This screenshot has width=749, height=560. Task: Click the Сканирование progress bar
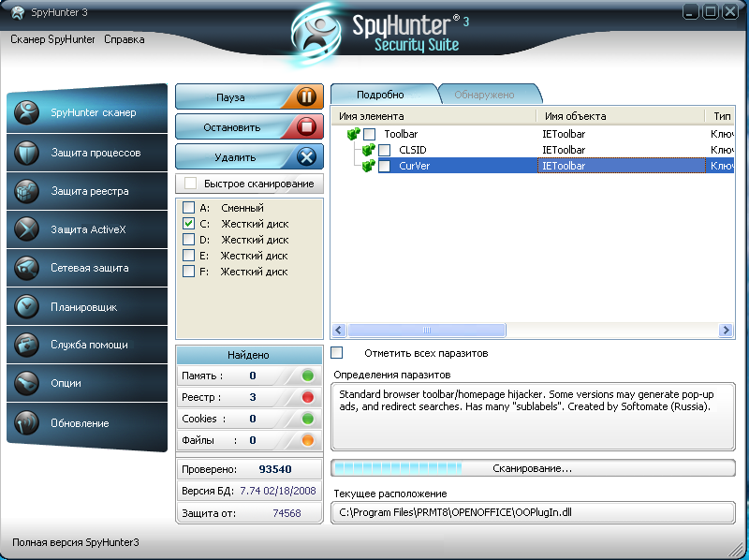tap(533, 468)
